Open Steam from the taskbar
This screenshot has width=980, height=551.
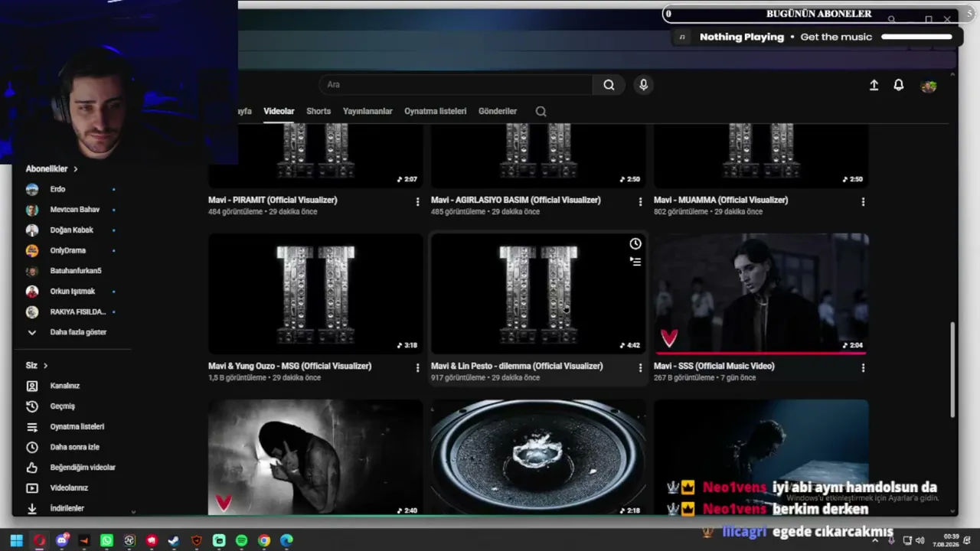pyautogui.click(x=174, y=541)
